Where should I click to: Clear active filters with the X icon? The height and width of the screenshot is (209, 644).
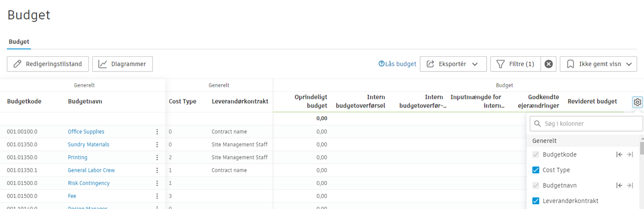549,64
